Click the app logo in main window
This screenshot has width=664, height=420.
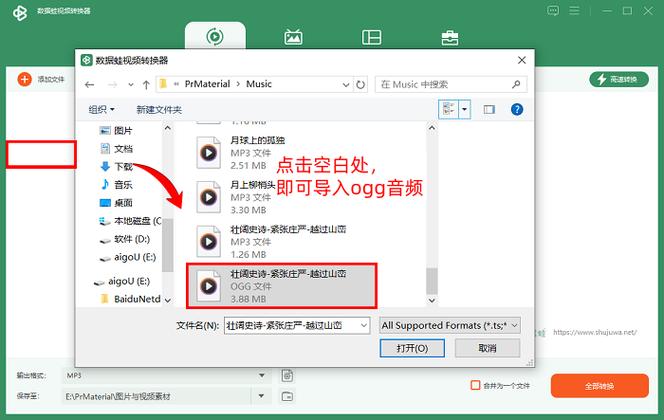[19, 13]
